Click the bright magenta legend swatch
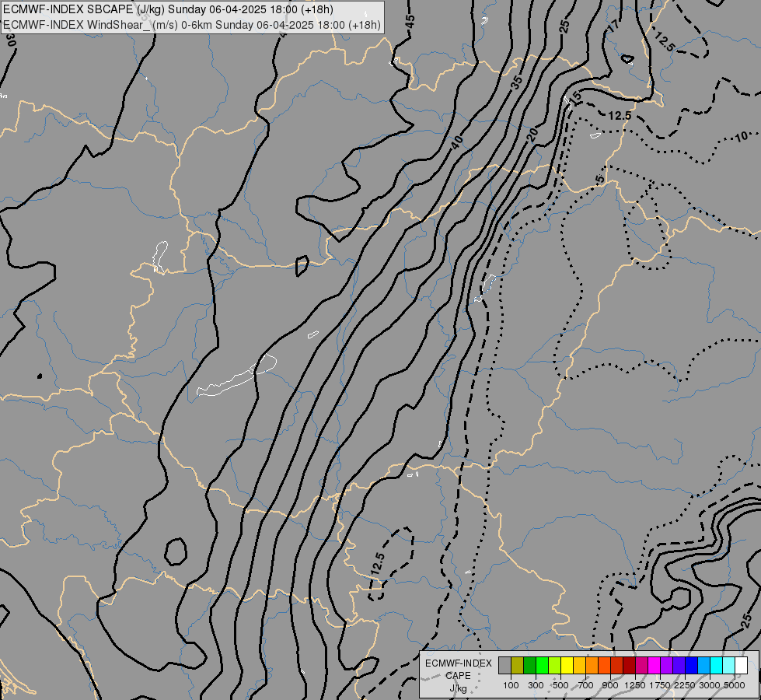This screenshot has width=761, height=700. [x=655, y=665]
